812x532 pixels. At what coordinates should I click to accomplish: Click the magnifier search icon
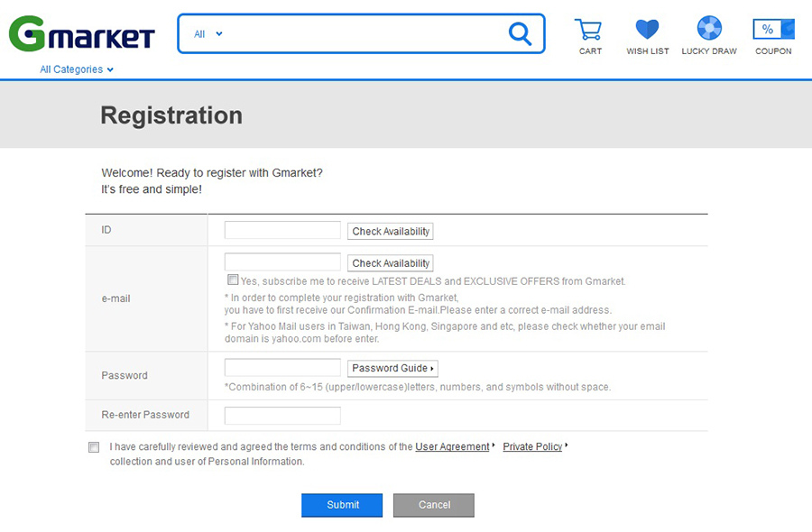[x=520, y=34]
